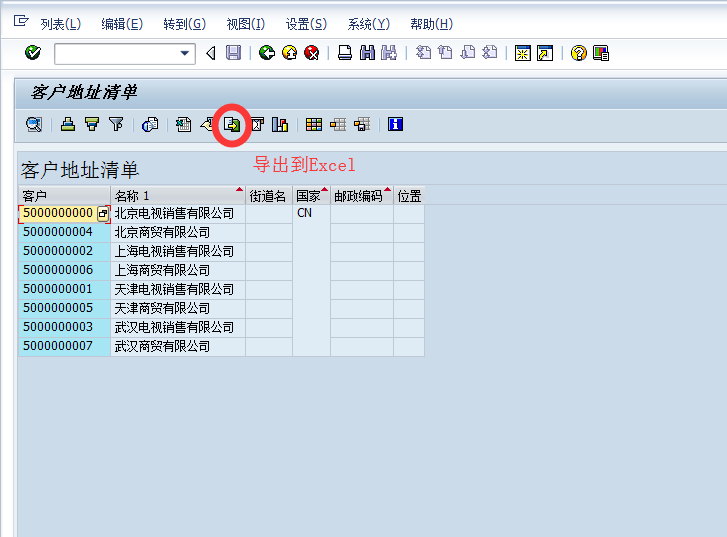Open the Customize Local Layout icon
Viewport: 727px width, 537px height.
click(601, 53)
